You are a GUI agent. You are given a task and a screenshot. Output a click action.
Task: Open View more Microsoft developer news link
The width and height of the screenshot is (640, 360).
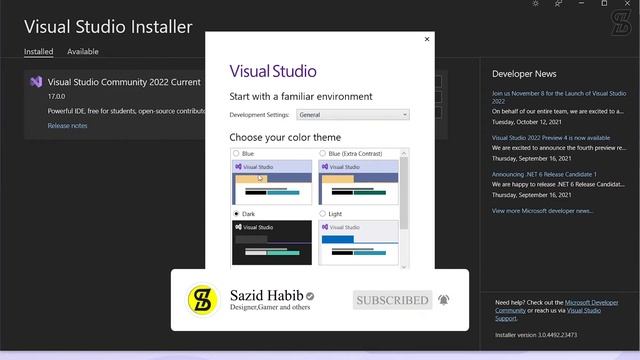click(x=542, y=211)
